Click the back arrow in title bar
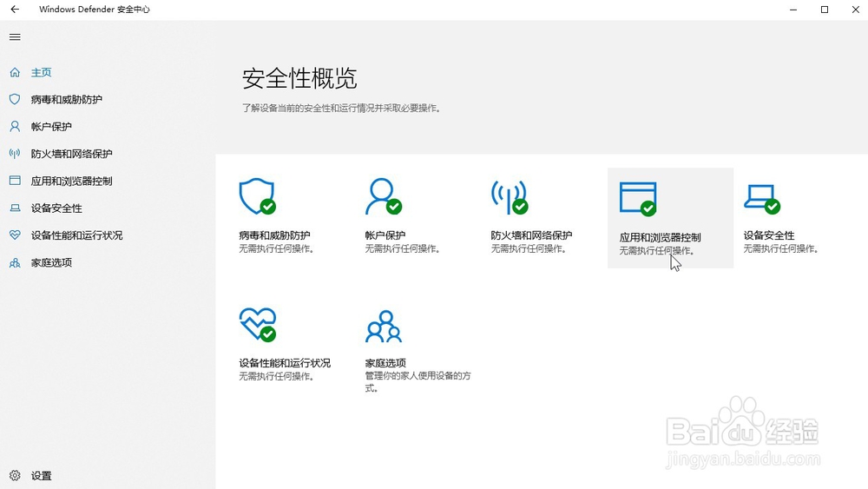 click(15, 10)
